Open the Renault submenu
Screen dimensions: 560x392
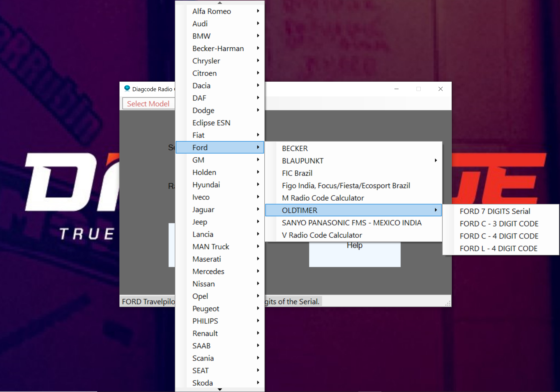[x=220, y=333]
